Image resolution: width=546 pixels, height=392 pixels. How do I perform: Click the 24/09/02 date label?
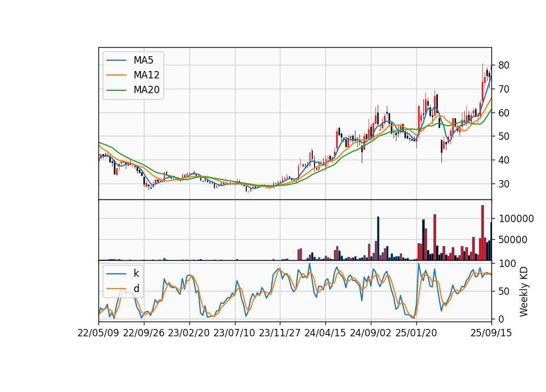tap(371, 333)
